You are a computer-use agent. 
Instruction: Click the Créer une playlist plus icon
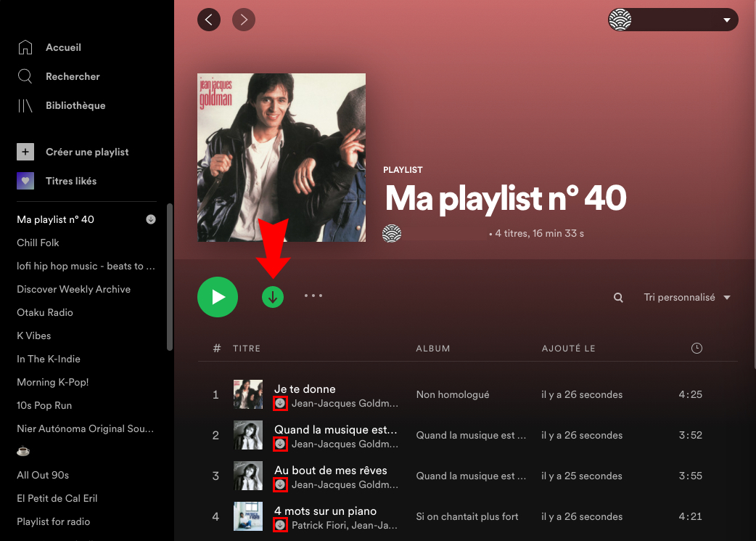click(26, 152)
